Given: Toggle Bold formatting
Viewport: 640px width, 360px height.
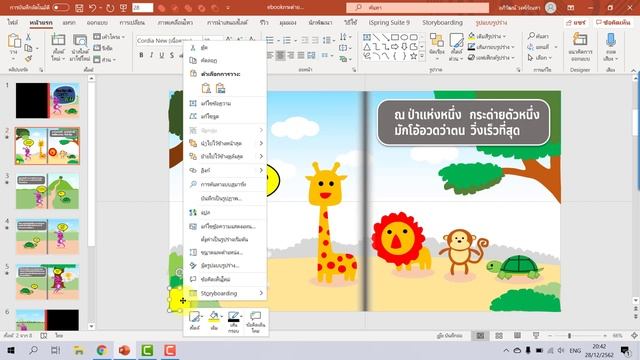Looking at the screenshot, I should pos(141,55).
